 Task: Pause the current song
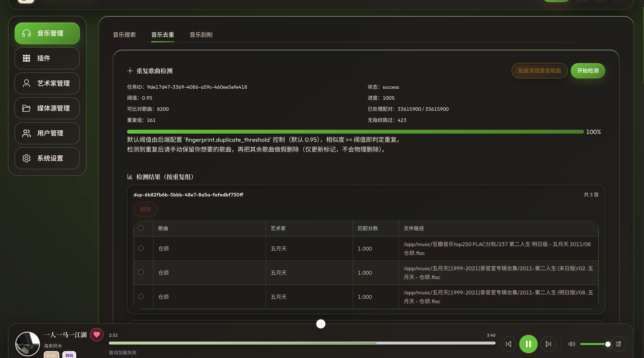[x=528, y=344]
